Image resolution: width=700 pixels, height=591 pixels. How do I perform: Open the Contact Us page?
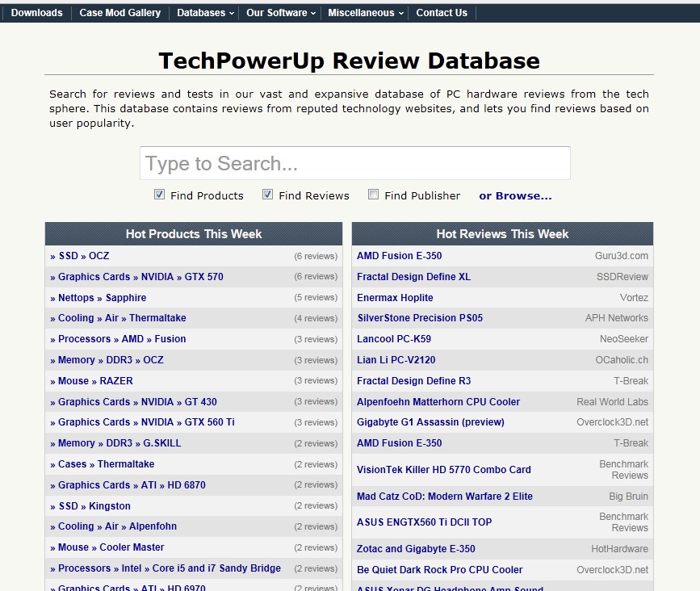[x=442, y=12]
